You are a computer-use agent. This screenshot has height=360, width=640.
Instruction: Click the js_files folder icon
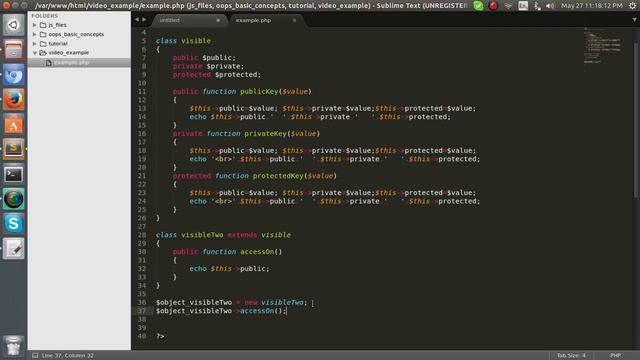[x=43, y=25]
